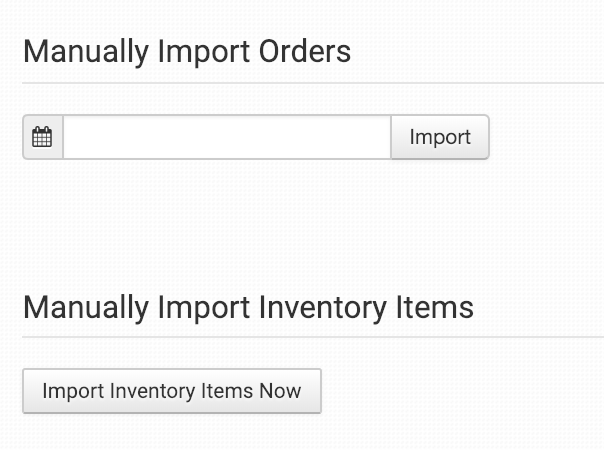Screen dimensions: 604x450
Task: Click the Import button in the orders section
Action: (440, 137)
